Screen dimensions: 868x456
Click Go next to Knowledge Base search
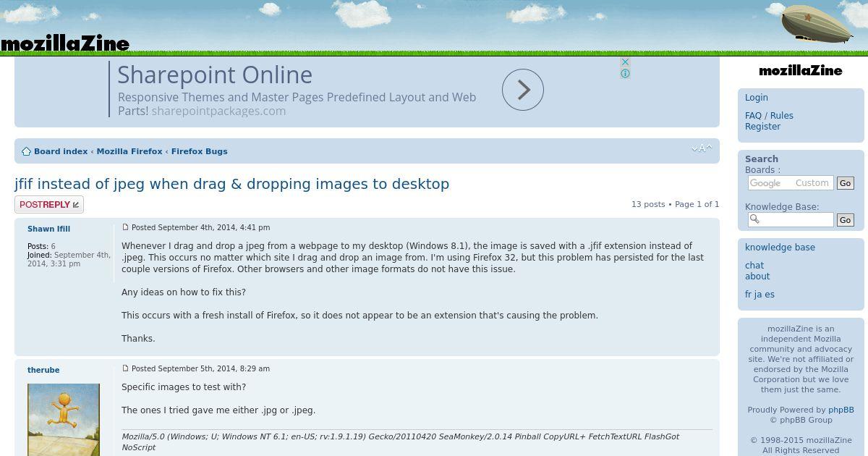pos(845,219)
